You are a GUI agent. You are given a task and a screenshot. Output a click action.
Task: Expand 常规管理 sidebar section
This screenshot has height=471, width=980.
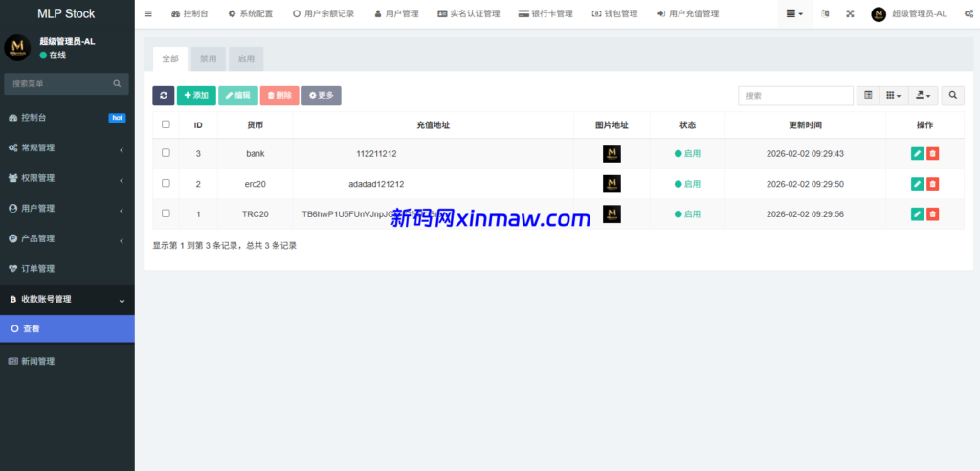coord(67,148)
